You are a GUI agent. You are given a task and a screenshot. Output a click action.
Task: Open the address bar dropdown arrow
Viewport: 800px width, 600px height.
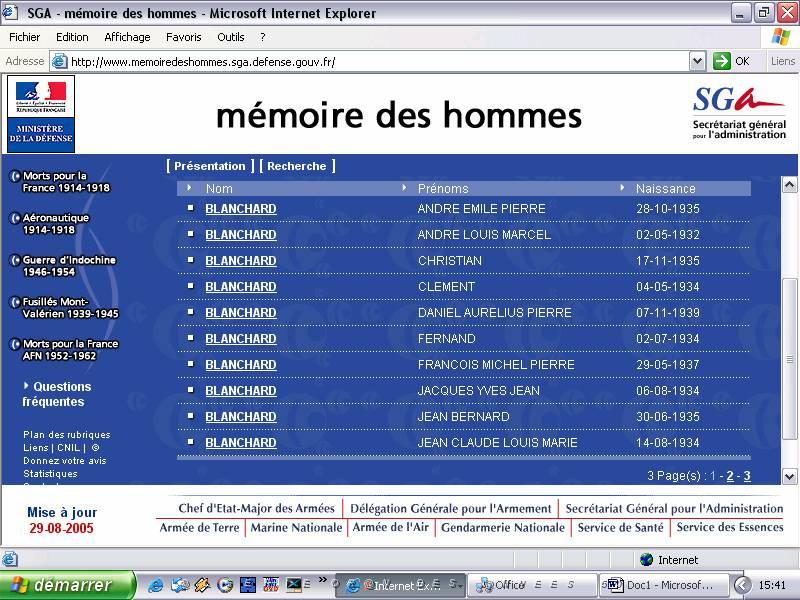pyautogui.click(x=697, y=62)
